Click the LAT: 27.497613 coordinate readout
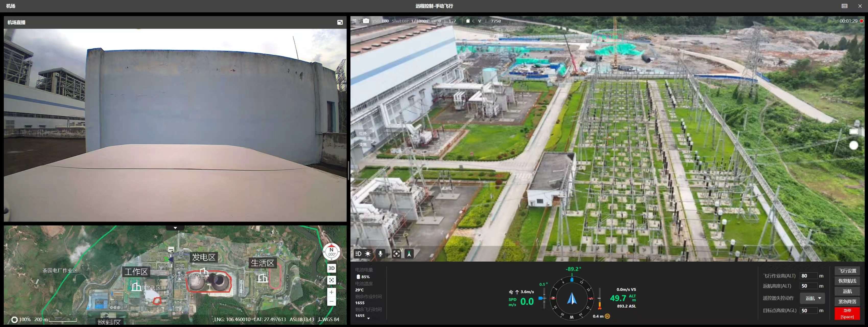Image resolution: width=868 pixels, height=327 pixels. pos(270,320)
